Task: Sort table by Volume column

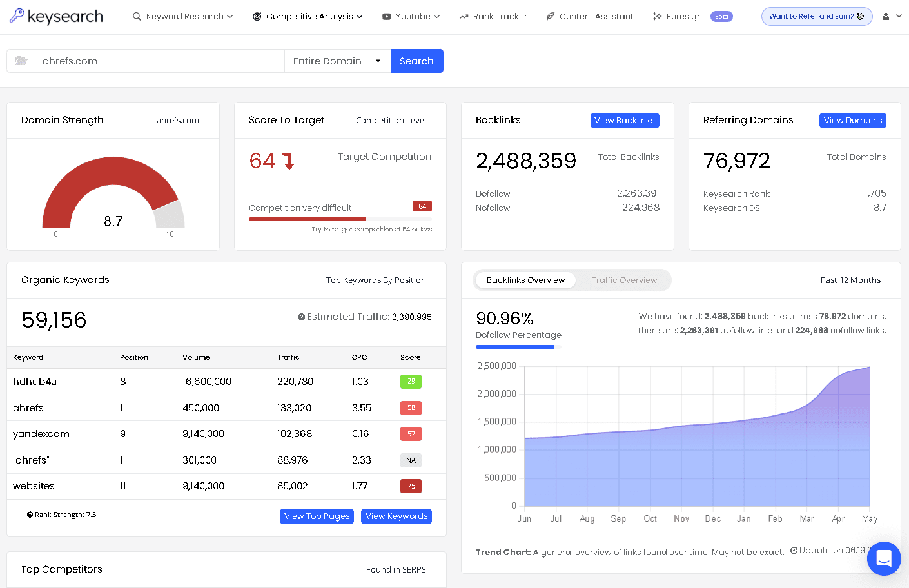Action: [196, 357]
